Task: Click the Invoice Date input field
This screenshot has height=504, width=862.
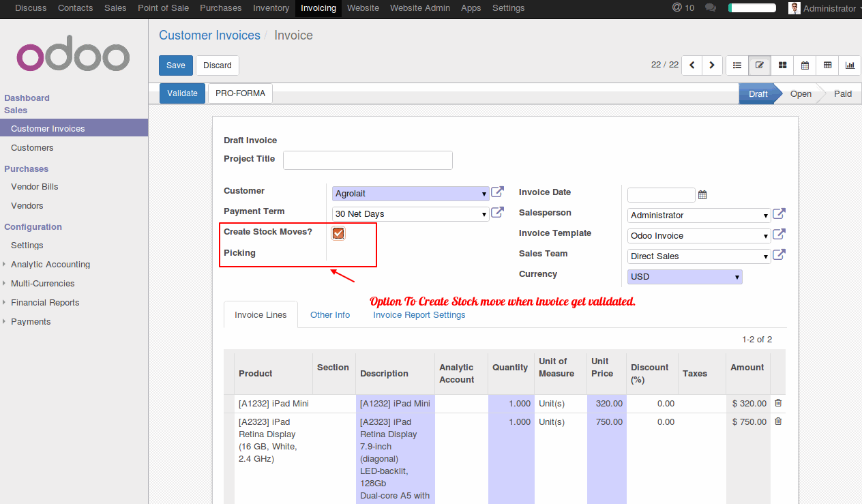Action: point(661,195)
